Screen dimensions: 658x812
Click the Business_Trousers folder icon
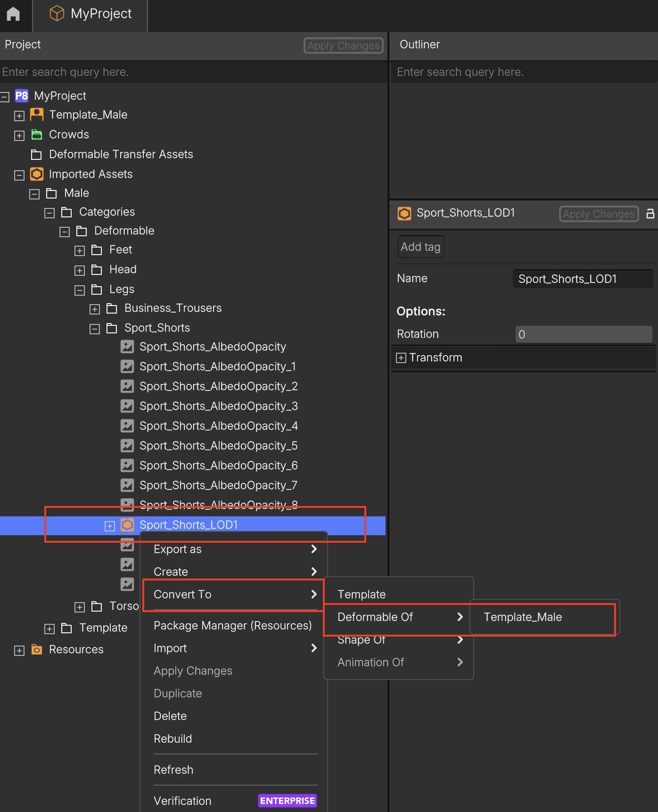click(x=112, y=308)
